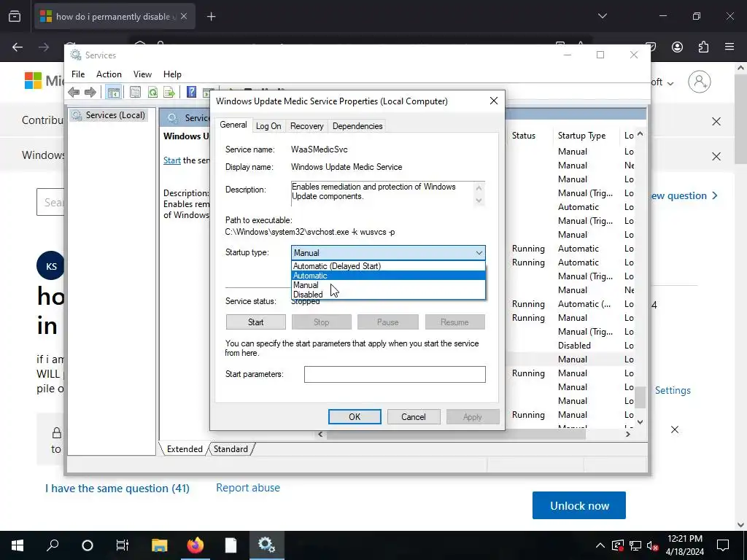This screenshot has width=747, height=560.
Task: Click Report abuse link on webpage
Action: click(248, 488)
